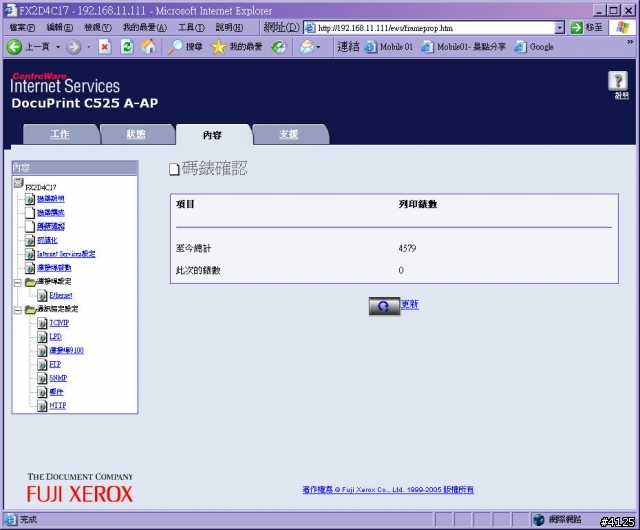
Task: Click the 移至 Go arrow button
Action: pyautogui.click(x=576, y=28)
